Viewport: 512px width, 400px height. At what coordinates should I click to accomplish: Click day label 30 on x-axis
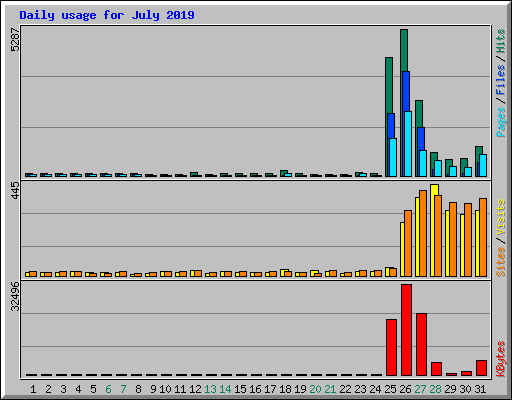[x=465, y=389]
